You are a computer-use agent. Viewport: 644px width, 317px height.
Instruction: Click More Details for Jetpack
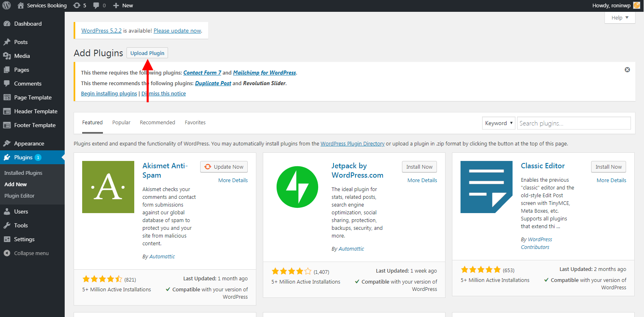coord(422,180)
